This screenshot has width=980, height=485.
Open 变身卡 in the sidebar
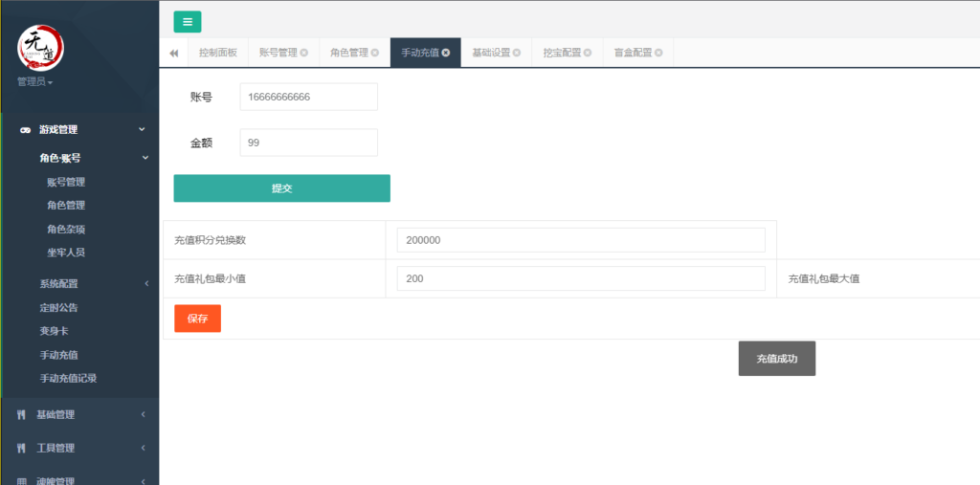(54, 331)
